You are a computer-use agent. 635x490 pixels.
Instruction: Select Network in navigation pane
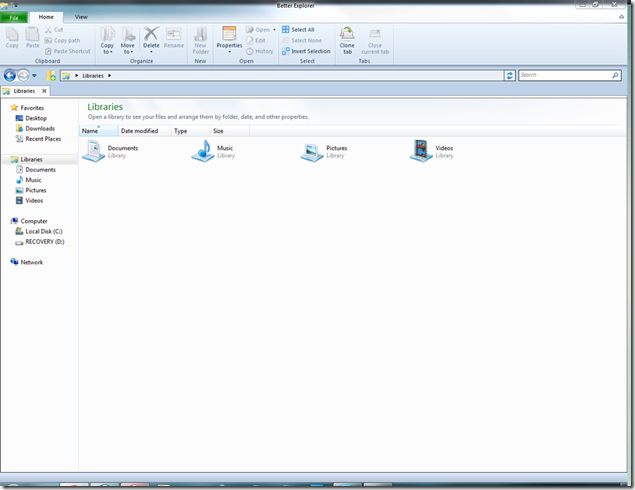pos(26,262)
